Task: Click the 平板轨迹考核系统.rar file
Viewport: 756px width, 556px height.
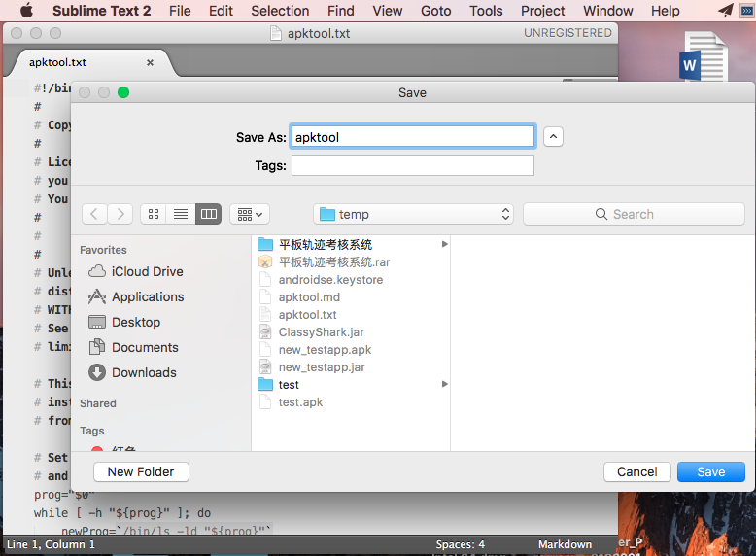Action: [333, 261]
